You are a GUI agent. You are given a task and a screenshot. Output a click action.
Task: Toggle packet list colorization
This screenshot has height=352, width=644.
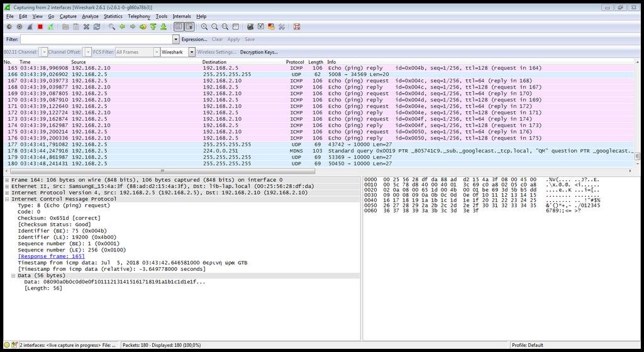[x=179, y=26]
